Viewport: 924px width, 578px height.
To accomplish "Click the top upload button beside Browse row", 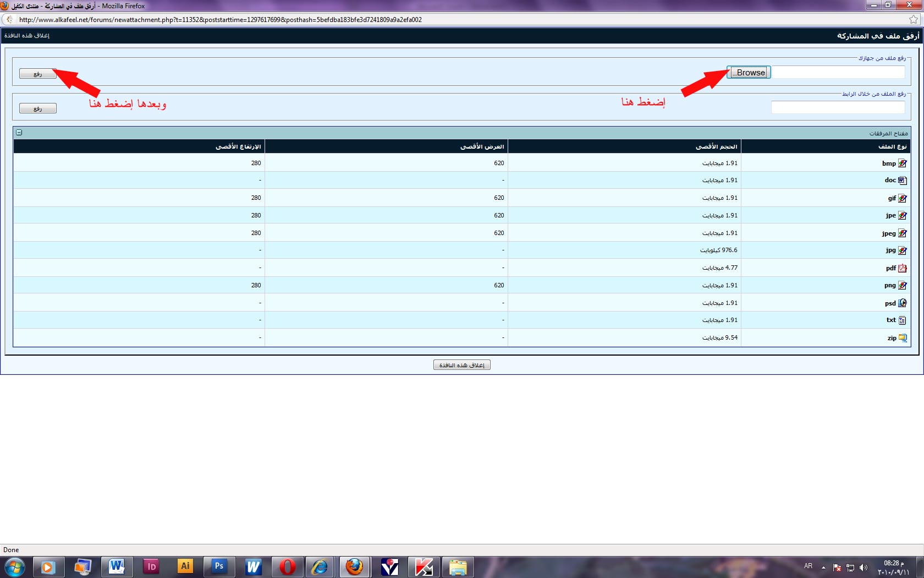I will pos(37,74).
